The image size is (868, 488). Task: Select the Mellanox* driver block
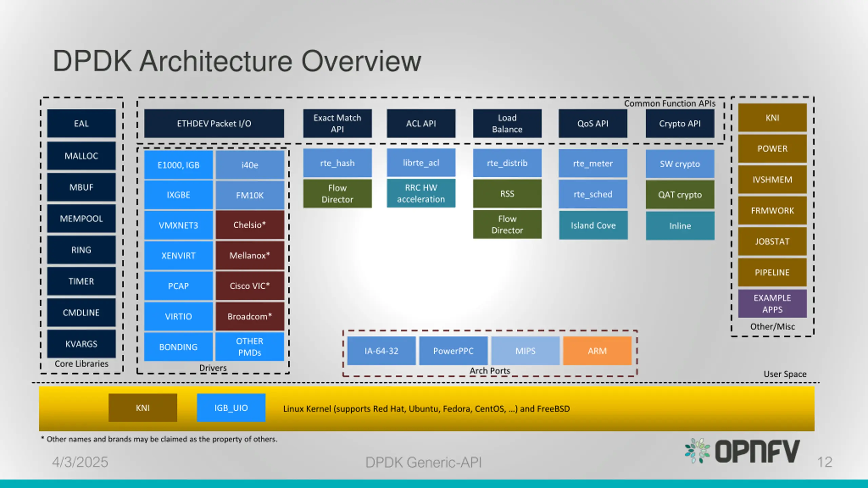pyautogui.click(x=250, y=256)
